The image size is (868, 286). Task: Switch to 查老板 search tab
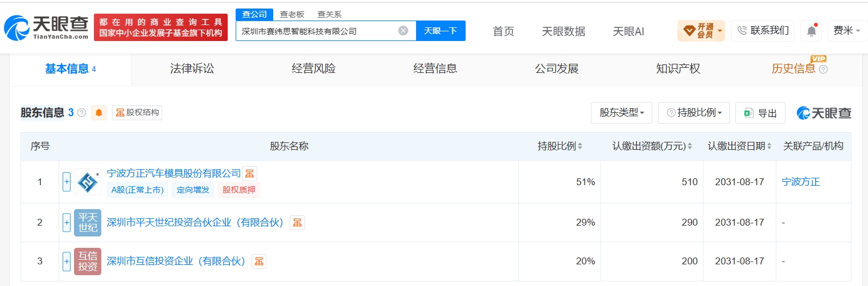coord(292,15)
